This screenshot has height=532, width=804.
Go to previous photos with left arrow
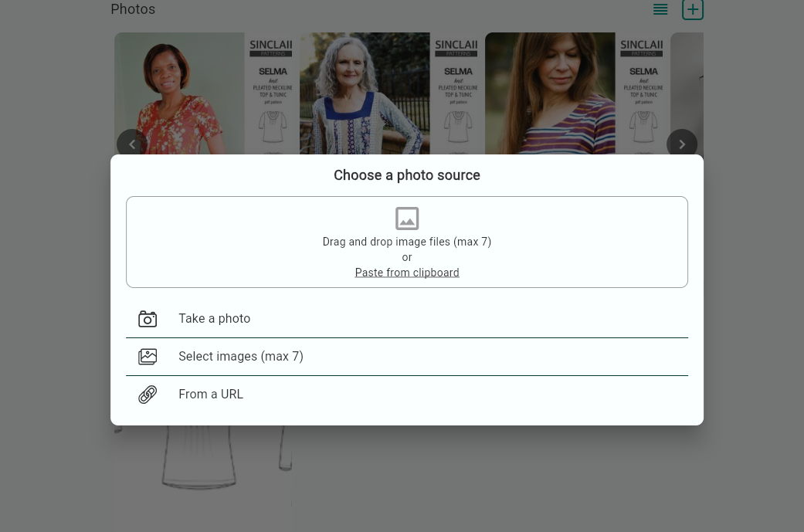coord(132,144)
